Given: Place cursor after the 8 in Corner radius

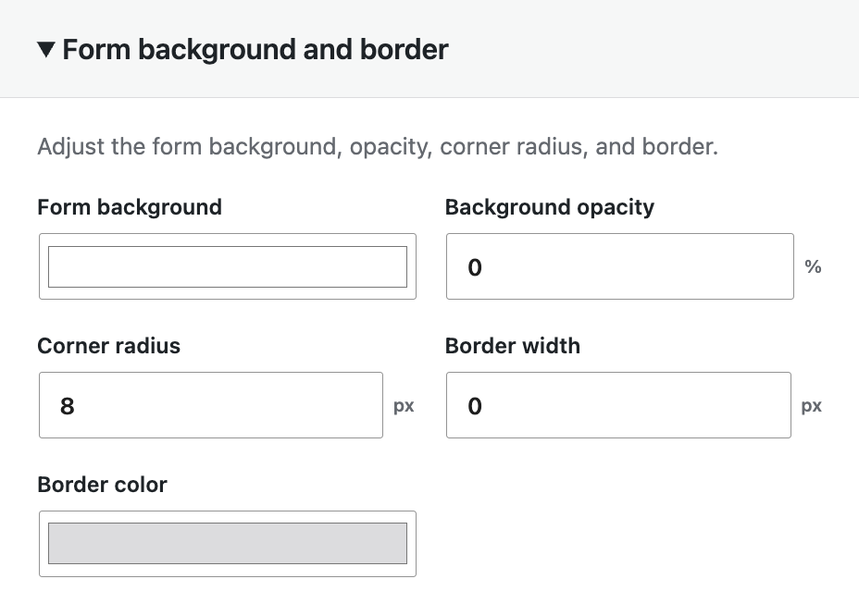Looking at the screenshot, I should tap(77, 406).
